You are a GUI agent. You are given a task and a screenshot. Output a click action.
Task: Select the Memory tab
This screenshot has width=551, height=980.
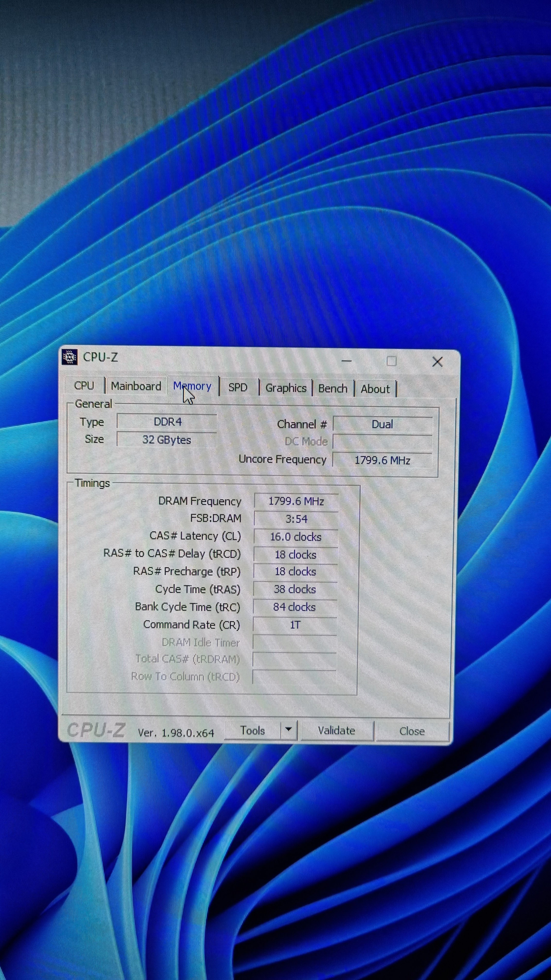(192, 386)
